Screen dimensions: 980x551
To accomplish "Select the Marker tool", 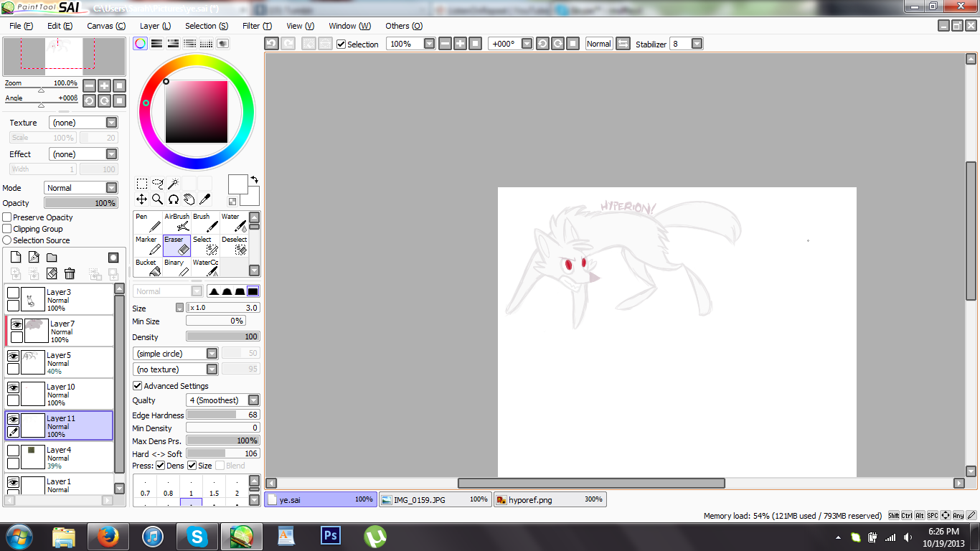I will 148,245.
